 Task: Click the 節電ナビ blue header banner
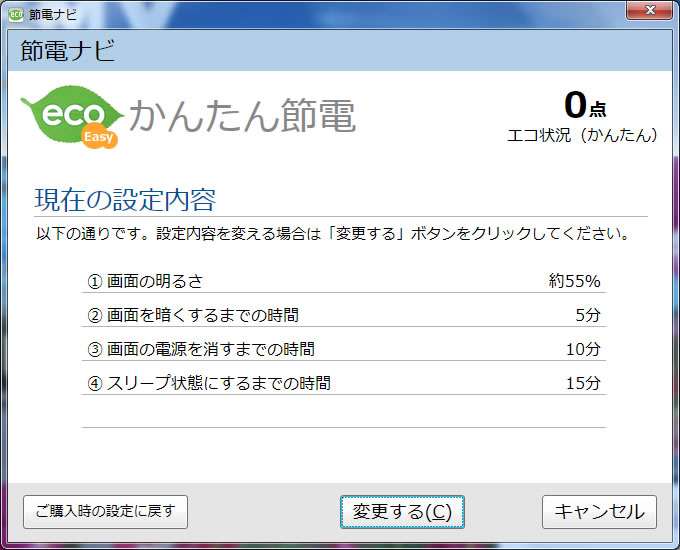point(340,51)
